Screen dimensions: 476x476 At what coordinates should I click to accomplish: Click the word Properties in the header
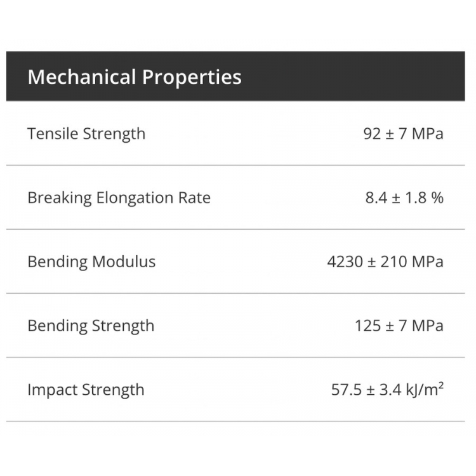tap(192, 77)
